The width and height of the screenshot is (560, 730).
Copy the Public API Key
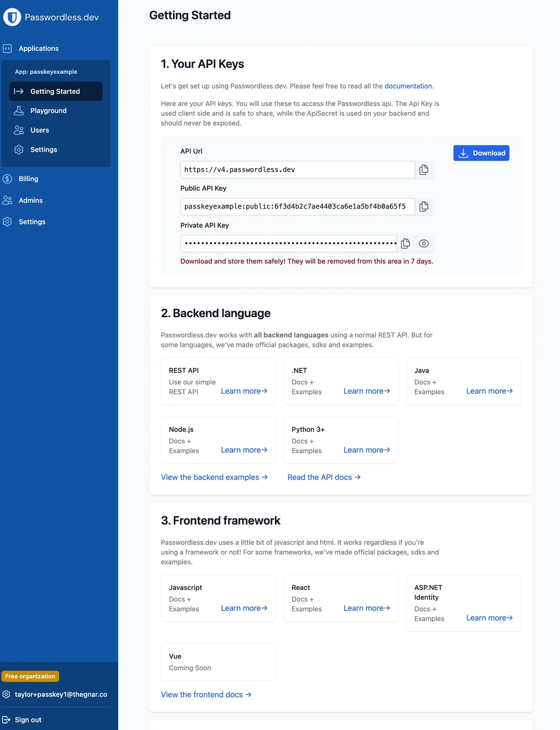pos(424,206)
